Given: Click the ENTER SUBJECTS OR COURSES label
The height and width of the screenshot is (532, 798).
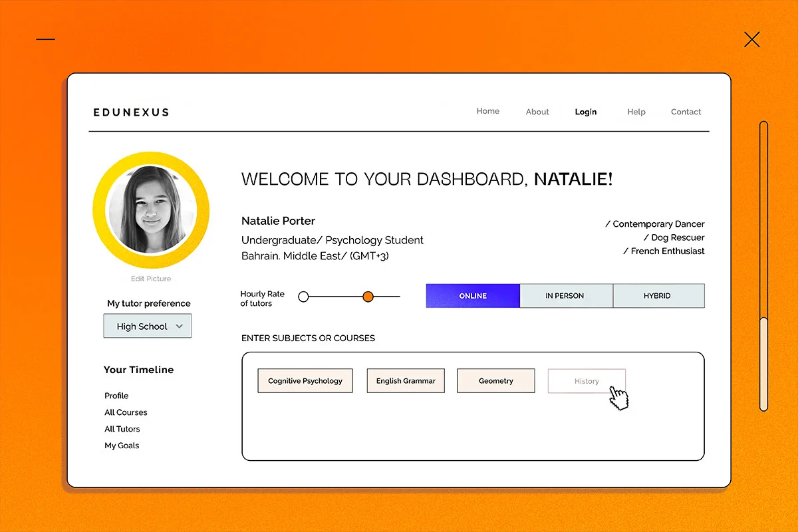Looking at the screenshot, I should 308,338.
